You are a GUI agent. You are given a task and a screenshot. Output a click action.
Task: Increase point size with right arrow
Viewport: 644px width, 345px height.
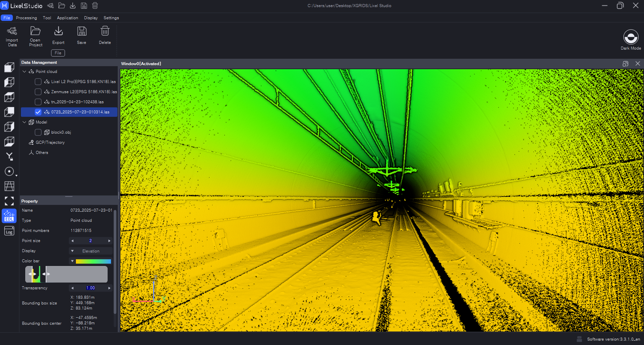tap(109, 241)
